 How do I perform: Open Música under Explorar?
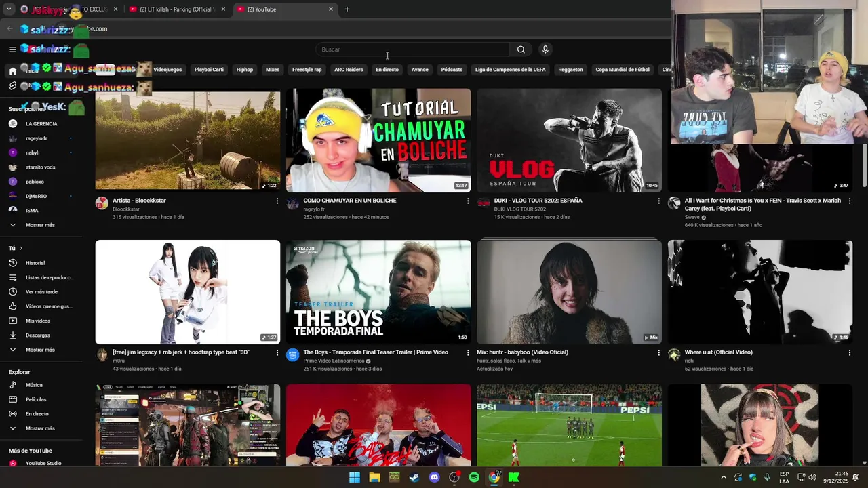pyautogui.click(x=34, y=385)
